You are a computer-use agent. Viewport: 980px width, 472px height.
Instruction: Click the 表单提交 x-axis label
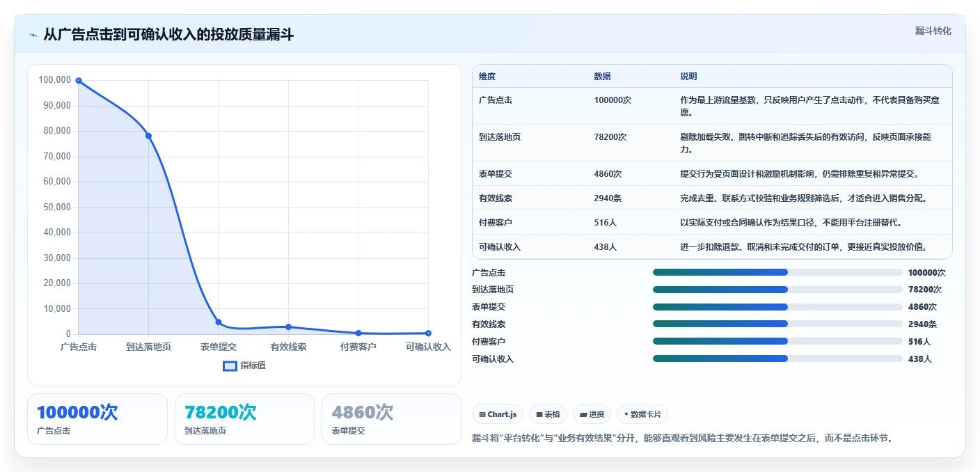(x=219, y=347)
